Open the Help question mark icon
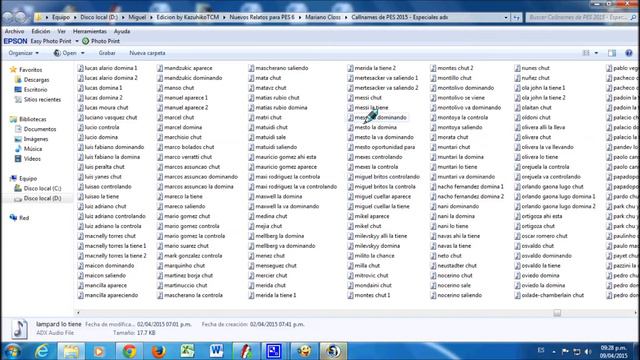This screenshot has width=640, height=360. tap(629, 53)
